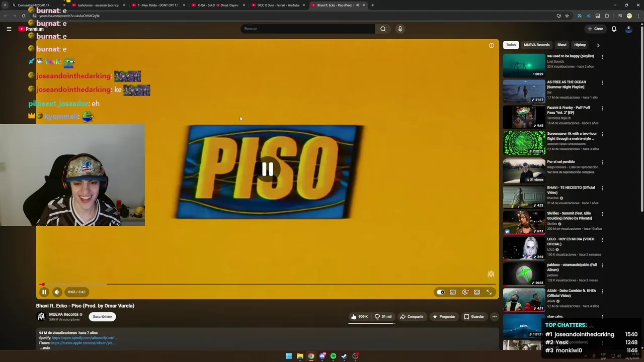This screenshot has height=362, width=644.
Task: Bookmark page with star icon
Action: pyautogui.click(x=567, y=16)
